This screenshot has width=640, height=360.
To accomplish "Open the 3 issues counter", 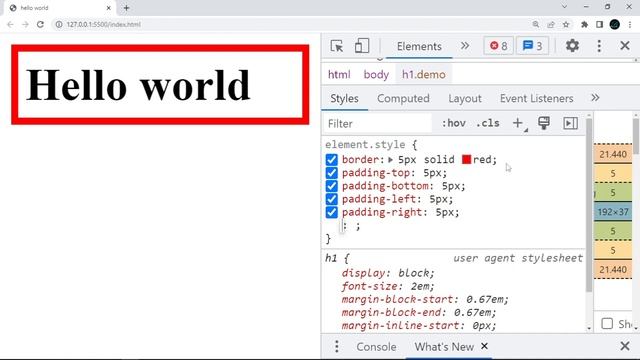I will pos(532,46).
